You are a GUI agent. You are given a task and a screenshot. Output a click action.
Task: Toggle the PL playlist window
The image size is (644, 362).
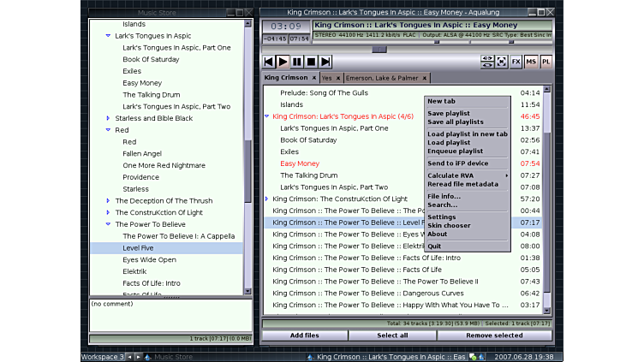546,62
